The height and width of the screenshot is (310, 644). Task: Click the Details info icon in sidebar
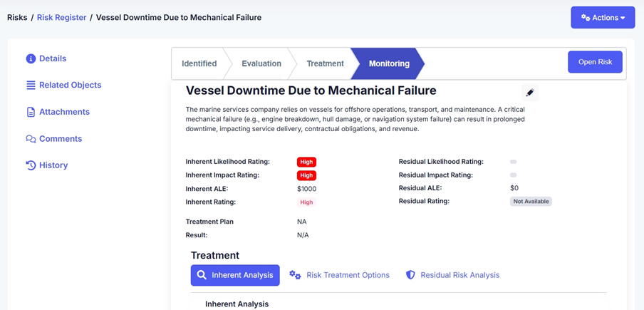point(31,59)
